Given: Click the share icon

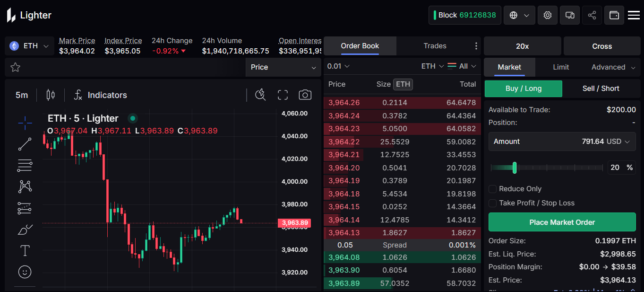Looking at the screenshot, I should [592, 15].
